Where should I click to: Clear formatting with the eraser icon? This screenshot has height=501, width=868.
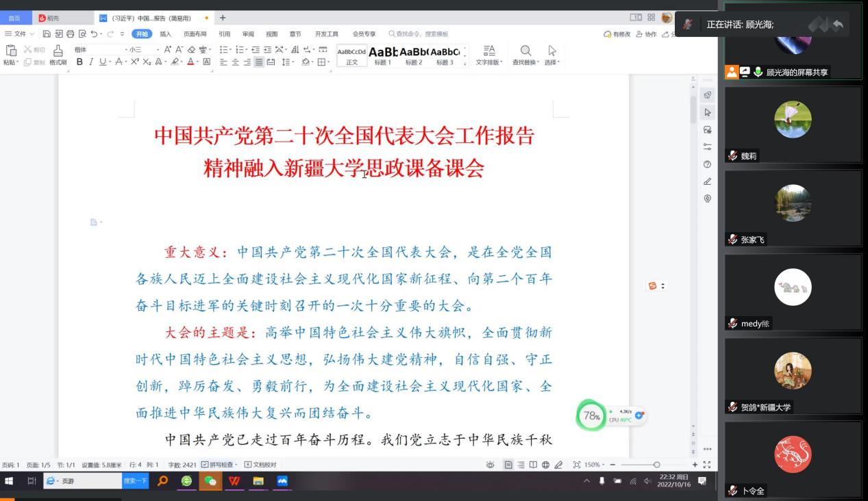coord(191,49)
